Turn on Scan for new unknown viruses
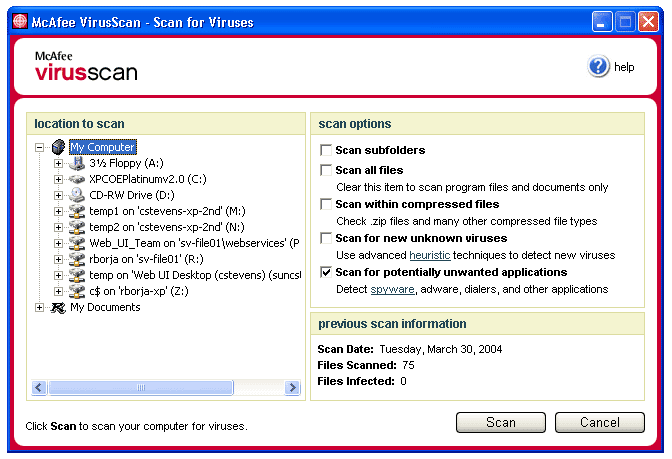The height and width of the screenshot is (459, 672). click(x=326, y=238)
